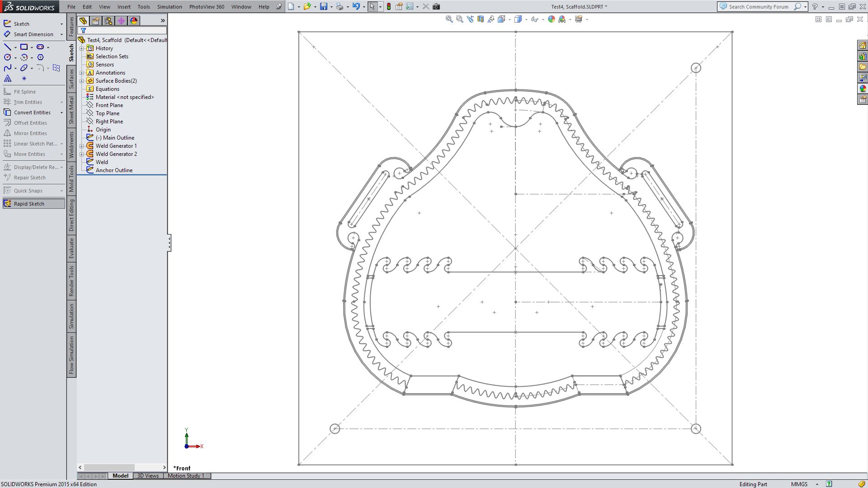Pick the Straight Slot tool
The width and height of the screenshot is (868, 488).
[x=40, y=47]
